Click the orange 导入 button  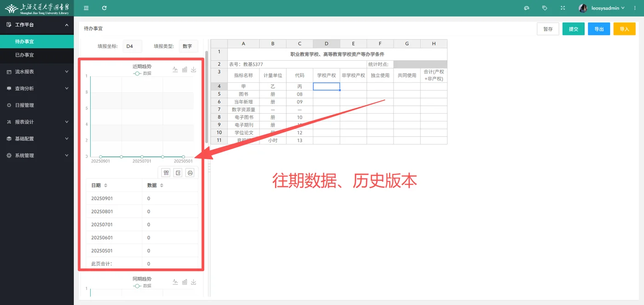tap(624, 29)
